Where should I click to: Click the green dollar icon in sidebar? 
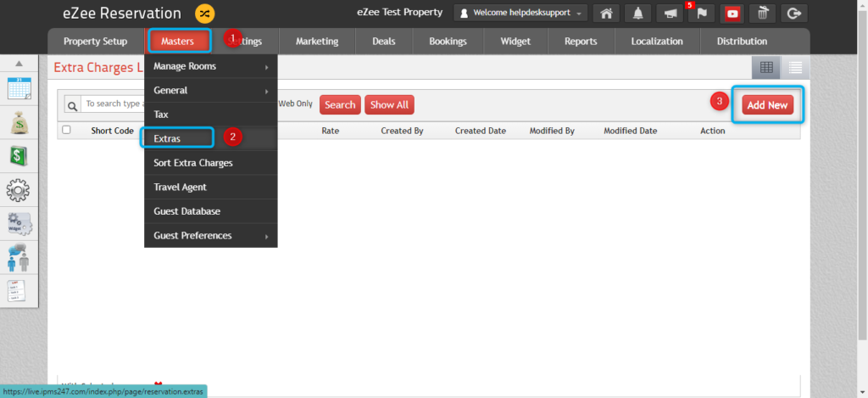[x=19, y=156]
